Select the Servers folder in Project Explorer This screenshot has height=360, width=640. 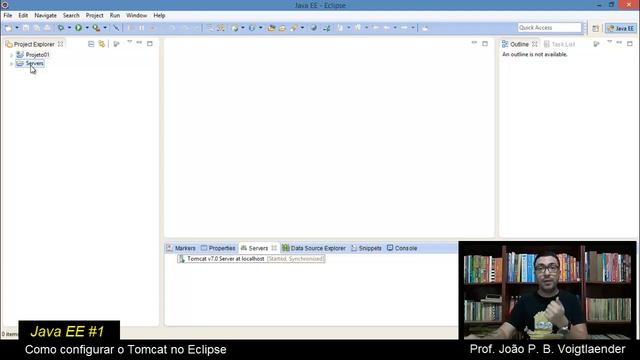(34, 64)
